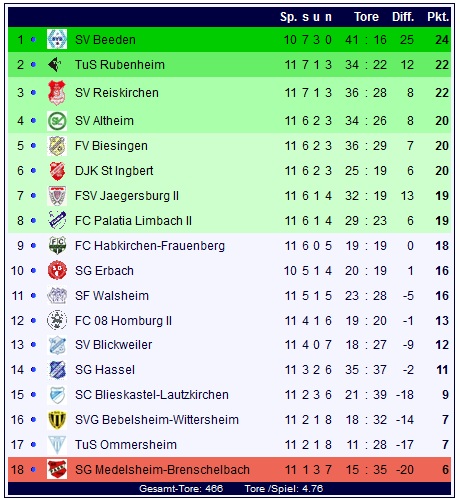
Task: Click the SG Medelsheim-Brenschelbach team logo
Action: [57, 469]
